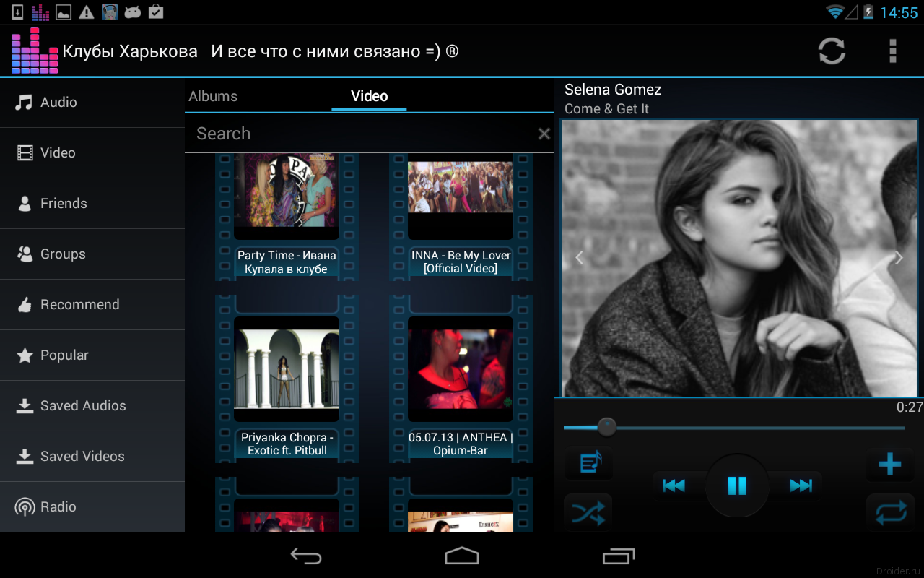Open the Priyanka Chopra Exotic video thumbnail
The image size is (924, 578).
[287, 369]
